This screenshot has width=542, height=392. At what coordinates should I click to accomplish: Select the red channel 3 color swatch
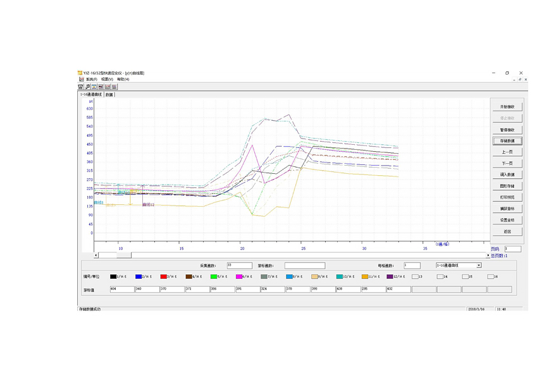tap(163, 276)
